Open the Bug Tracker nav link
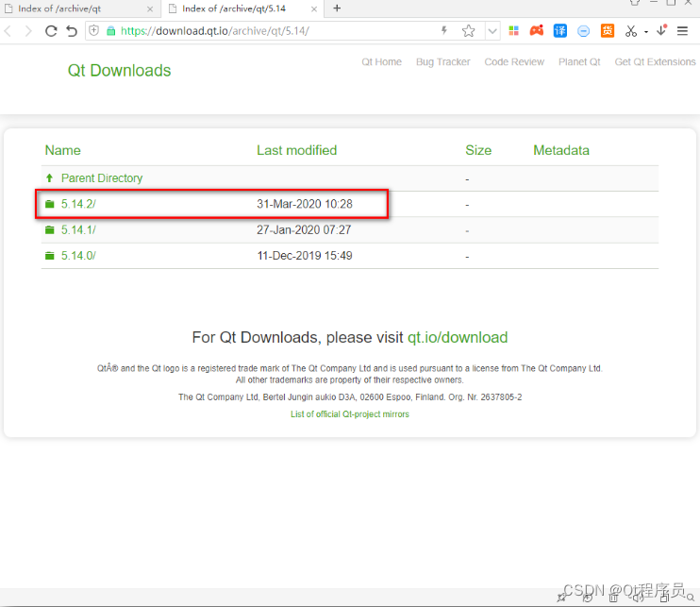The height and width of the screenshot is (607, 700). [442, 62]
